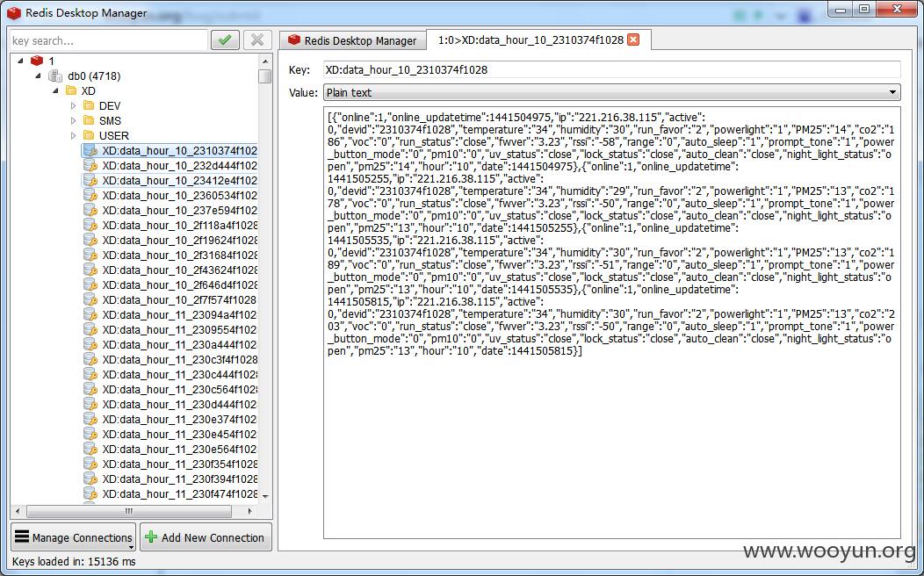The width and height of the screenshot is (924, 576).
Task: Click the DEV folder icon
Action: 89,105
